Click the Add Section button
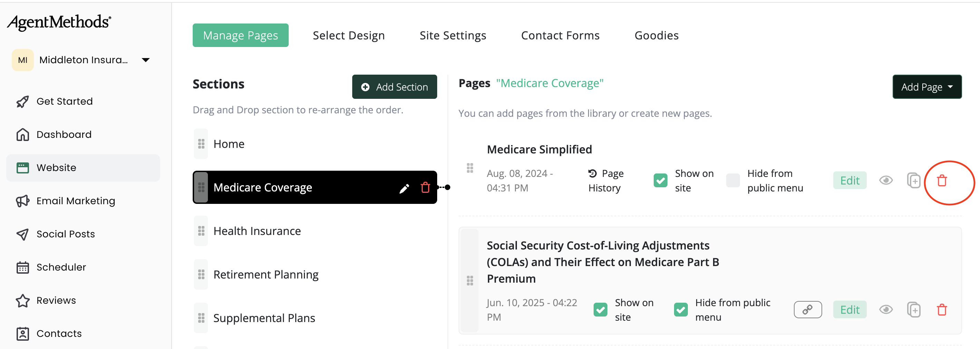Image resolution: width=980 pixels, height=349 pixels. click(394, 87)
